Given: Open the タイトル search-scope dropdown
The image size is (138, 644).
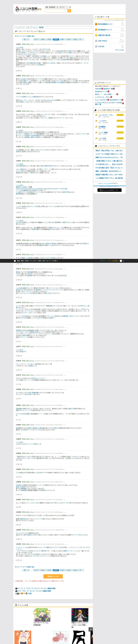Looking at the screenshot, I should tap(65, 7).
